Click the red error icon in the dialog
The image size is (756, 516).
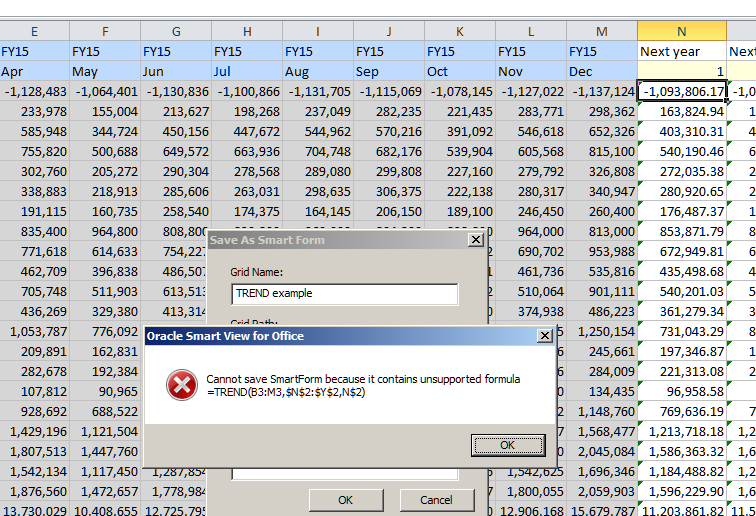pyautogui.click(x=182, y=385)
